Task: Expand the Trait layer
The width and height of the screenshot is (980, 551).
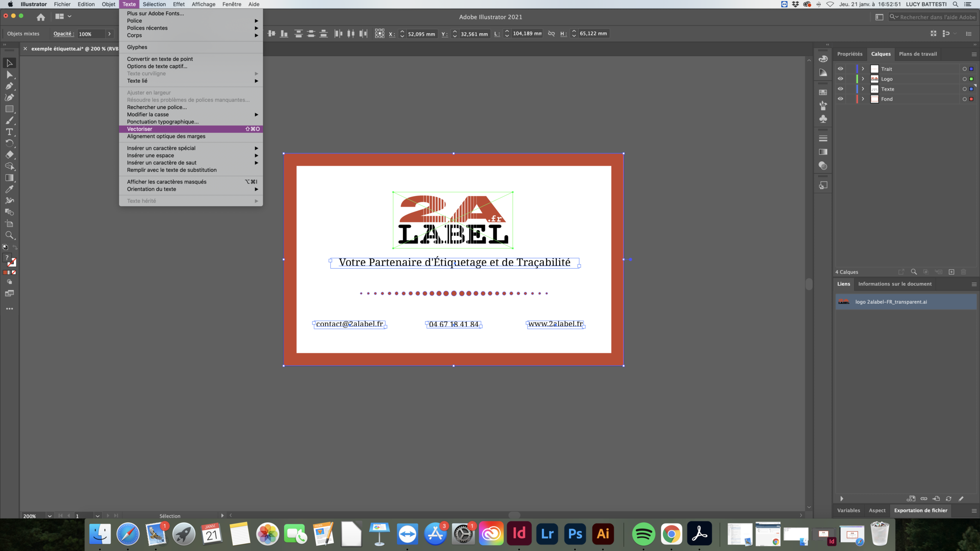Action: (x=863, y=69)
